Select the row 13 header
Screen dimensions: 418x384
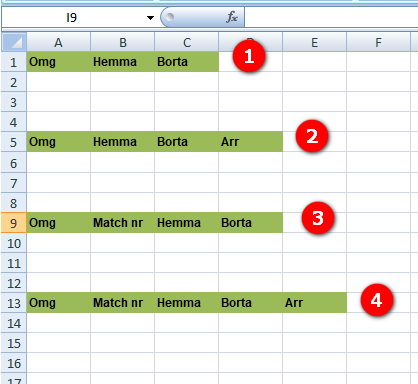(x=14, y=303)
